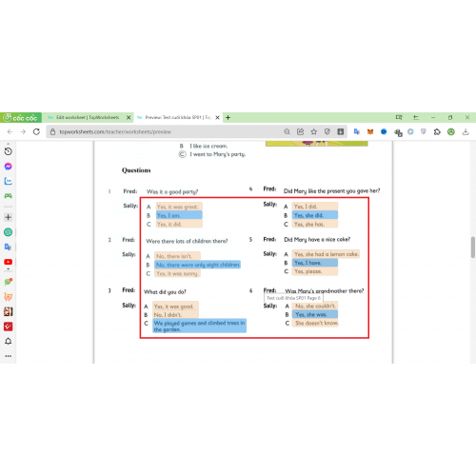Click the notifications bell in sidebar
Image resolution: width=476 pixels, height=476 pixels.
(x=9, y=341)
